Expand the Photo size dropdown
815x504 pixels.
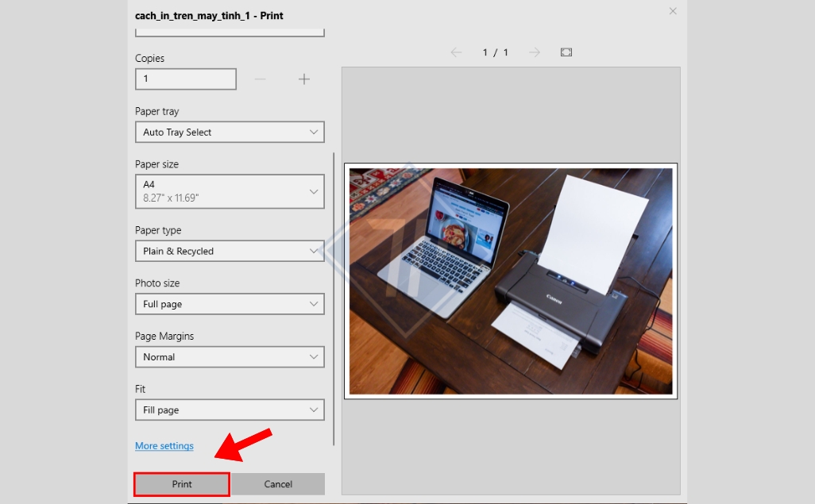(x=230, y=304)
